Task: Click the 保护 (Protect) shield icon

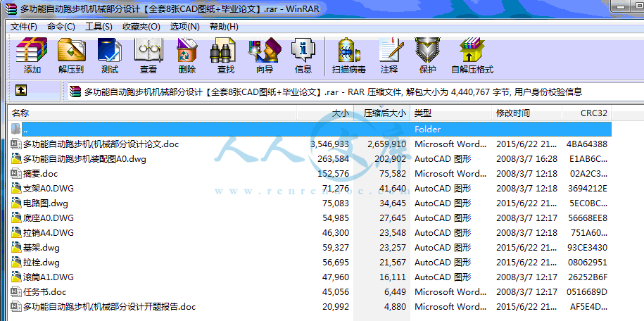Action: tap(427, 50)
